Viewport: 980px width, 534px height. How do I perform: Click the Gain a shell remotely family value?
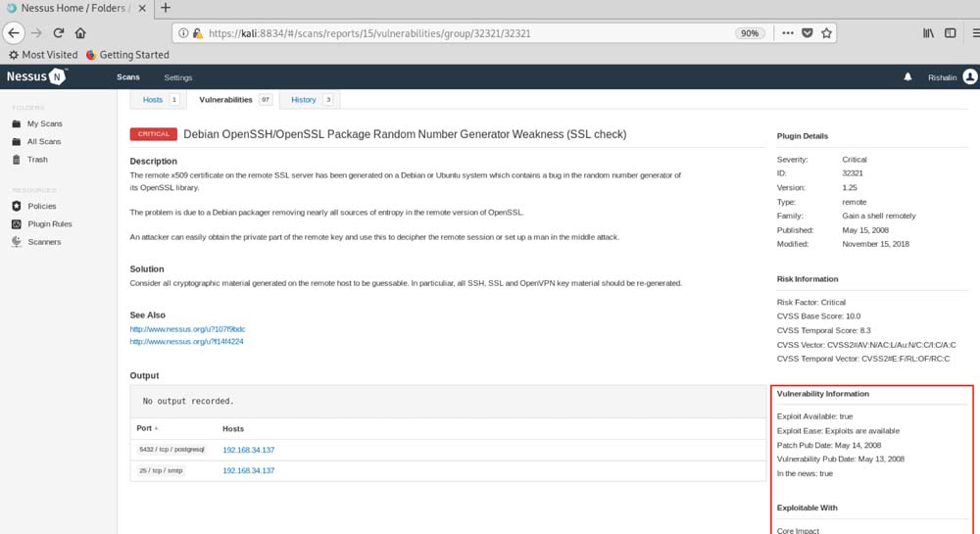pos(878,217)
